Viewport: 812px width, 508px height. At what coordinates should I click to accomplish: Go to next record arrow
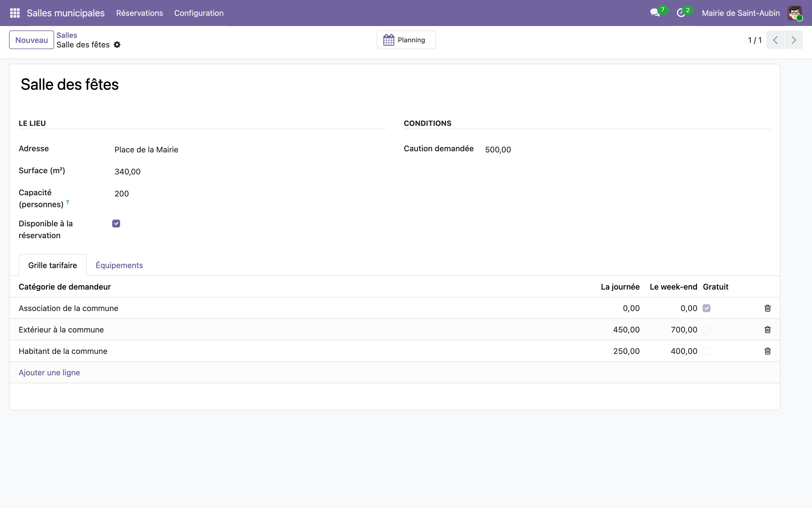tap(794, 40)
